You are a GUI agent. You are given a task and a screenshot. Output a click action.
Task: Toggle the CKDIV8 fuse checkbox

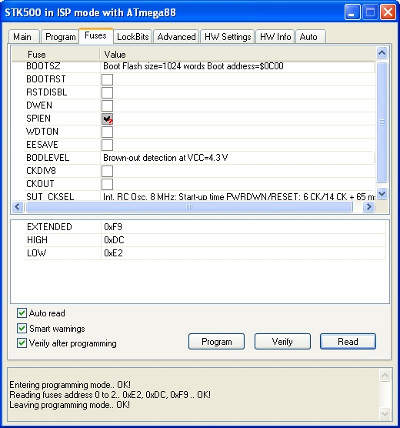(107, 171)
